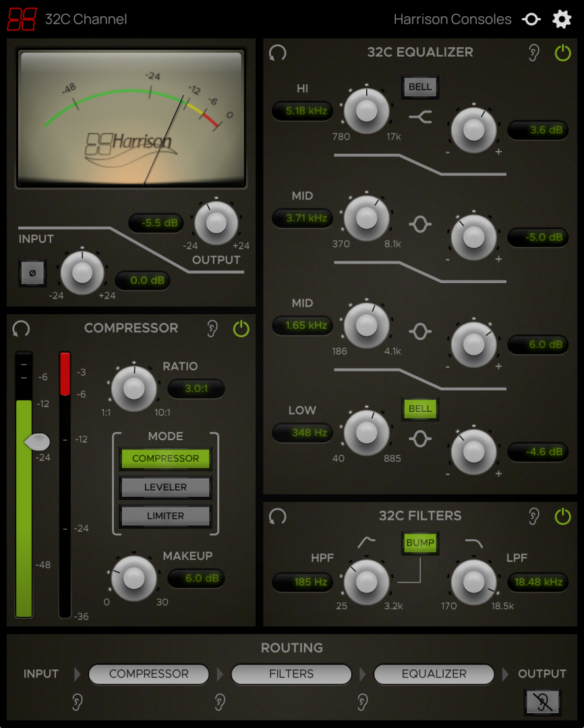Click the 3.71 kHz MID frequency value
This screenshot has height=728, width=584.
pyautogui.click(x=303, y=218)
